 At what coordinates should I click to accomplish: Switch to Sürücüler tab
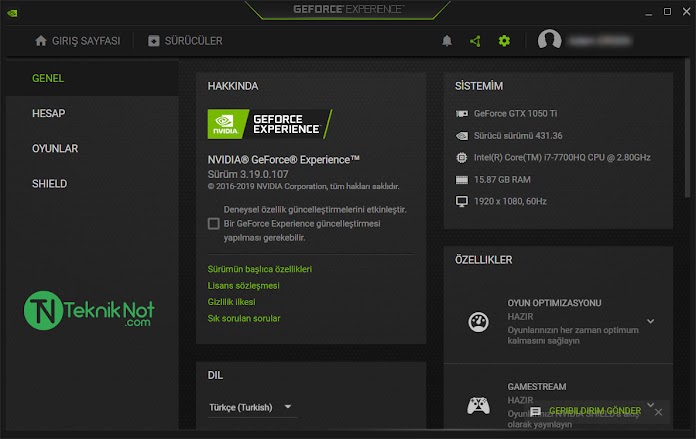[185, 41]
